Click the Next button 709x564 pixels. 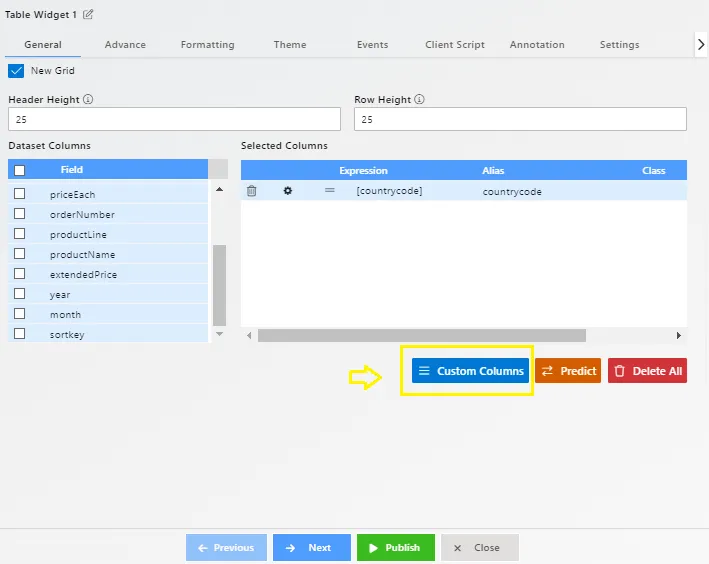(312, 548)
